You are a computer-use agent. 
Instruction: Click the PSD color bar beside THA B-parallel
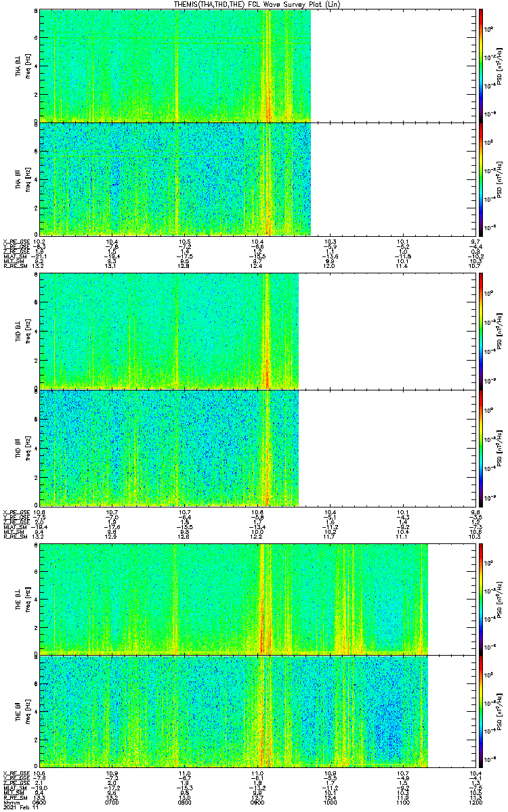click(481, 179)
